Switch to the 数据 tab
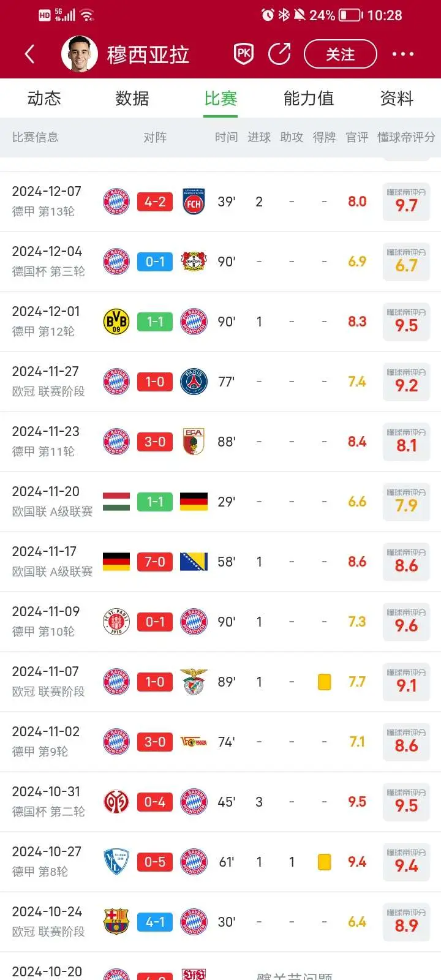Image resolution: width=441 pixels, height=980 pixels. (132, 98)
